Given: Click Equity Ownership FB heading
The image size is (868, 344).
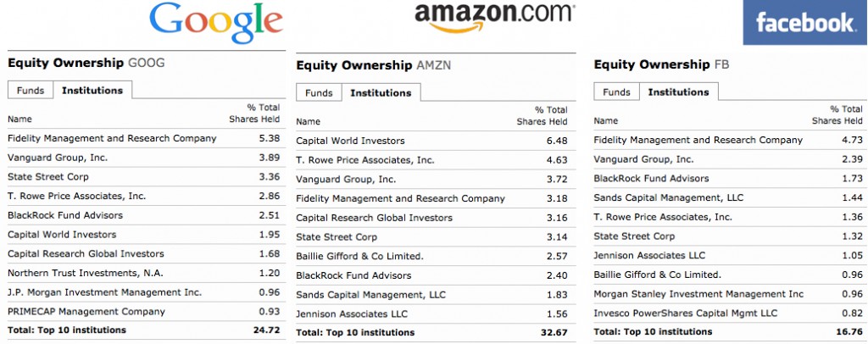Looking at the screenshot, I should click(x=661, y=64).
